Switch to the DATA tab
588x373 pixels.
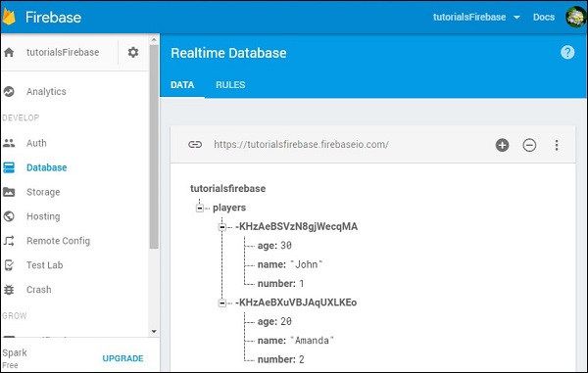(x=182, y=85)
